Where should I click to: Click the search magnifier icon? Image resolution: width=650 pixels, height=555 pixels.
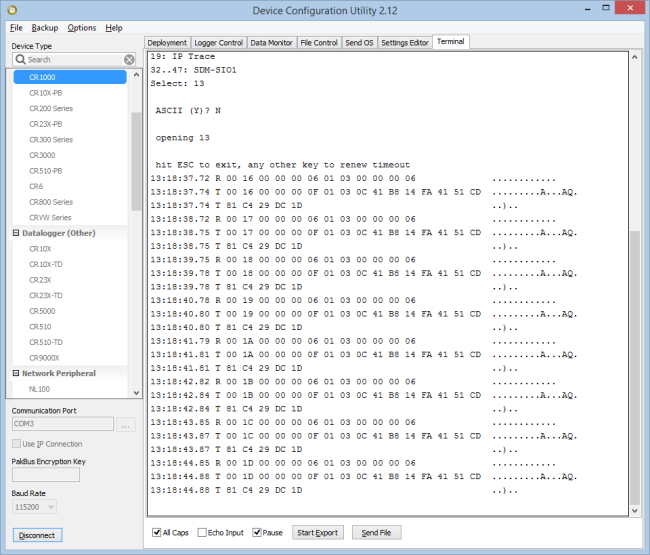(x=20, y=60)
